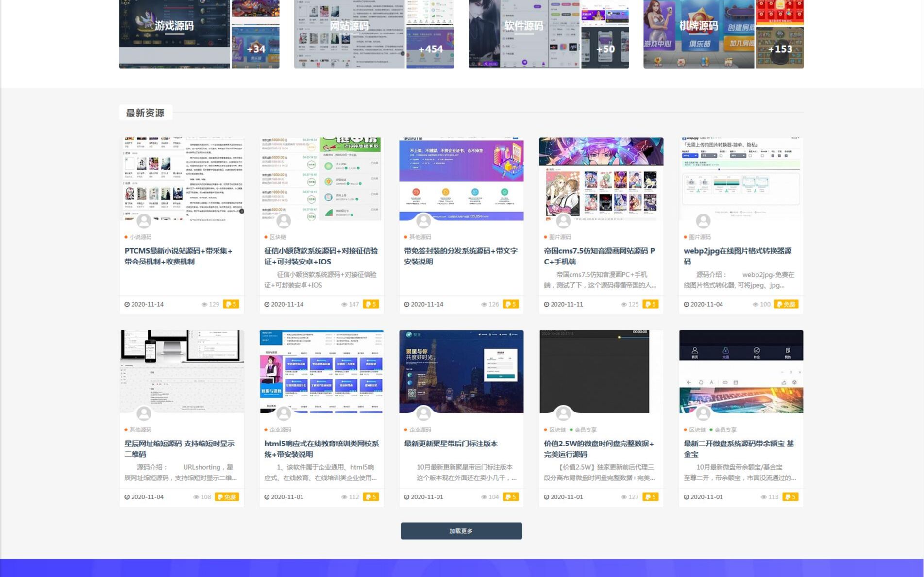Open the 会员专享 tag on 最新二开微盘 card
Image resolution: width=924 pixels, height=577 pixels.
coord(725,429)
